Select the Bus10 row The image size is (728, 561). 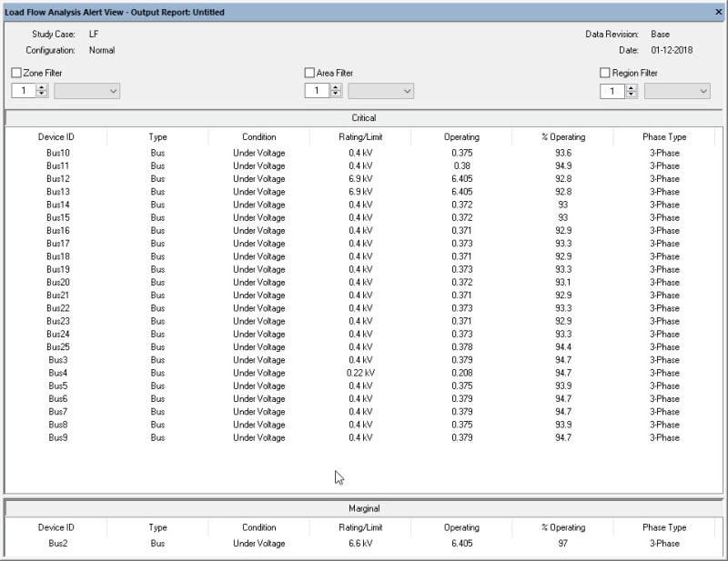tap(364, 153)
